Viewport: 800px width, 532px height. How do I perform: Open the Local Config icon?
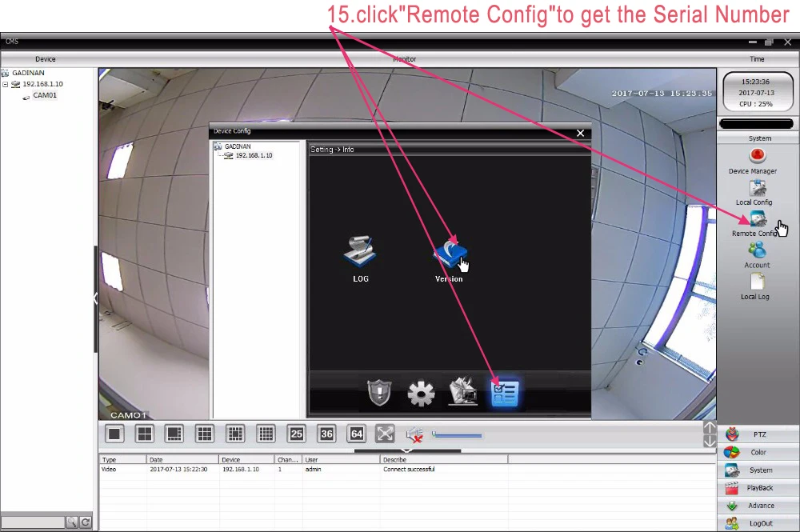758,188
